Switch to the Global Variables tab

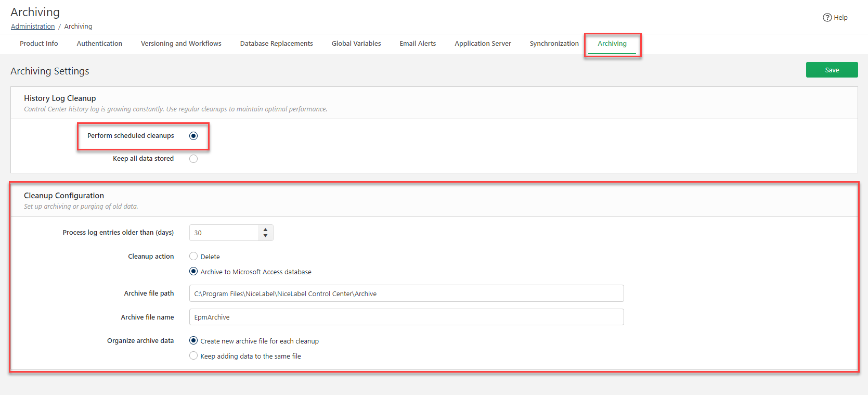[356, 44]
